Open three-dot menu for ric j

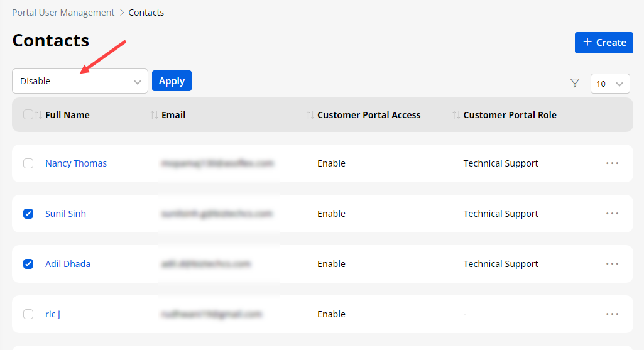coord(612,314)
